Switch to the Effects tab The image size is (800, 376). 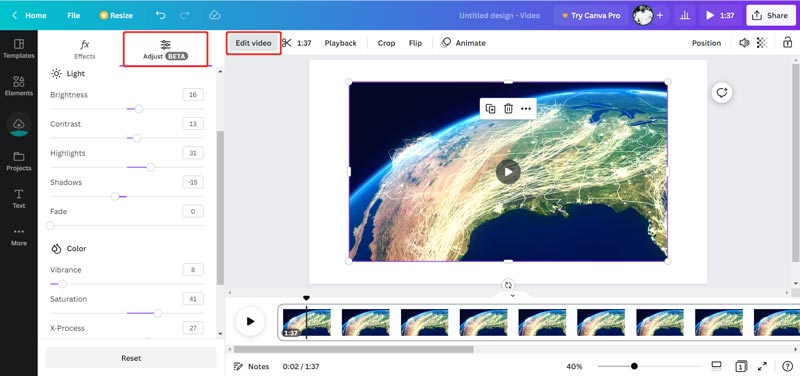tap(85, 49)
